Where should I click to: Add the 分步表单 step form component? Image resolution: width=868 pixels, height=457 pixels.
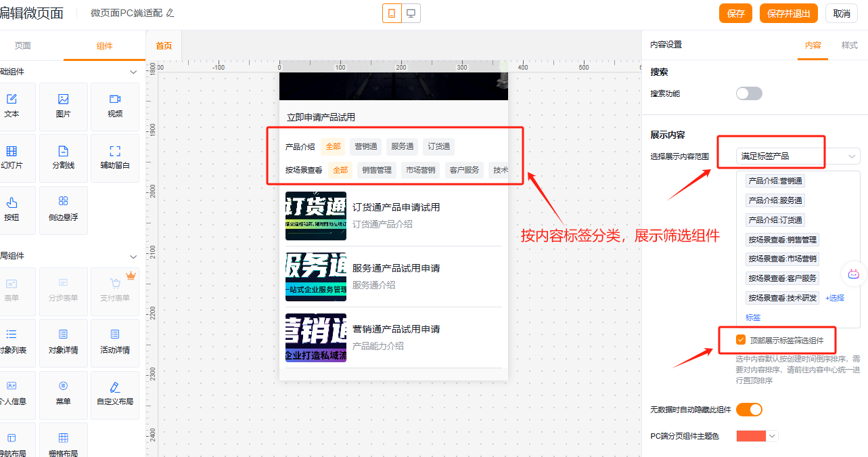[64, 291]
